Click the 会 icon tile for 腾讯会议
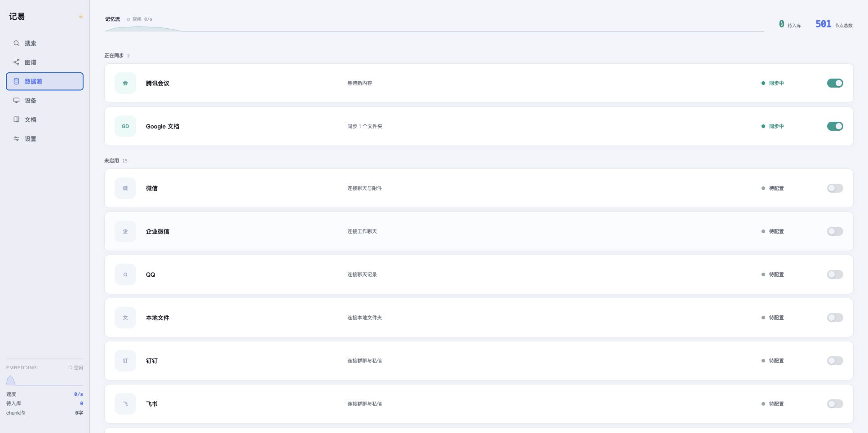 125,83
